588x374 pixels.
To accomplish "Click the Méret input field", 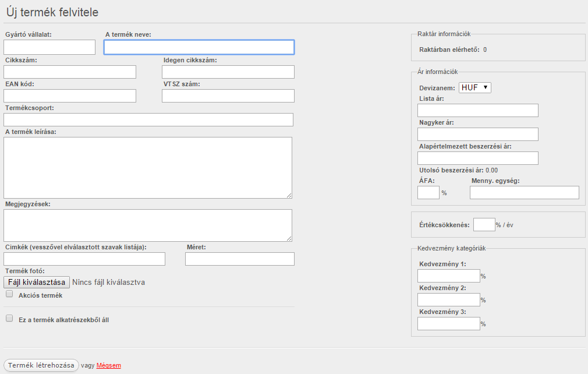I will (240, 259).
